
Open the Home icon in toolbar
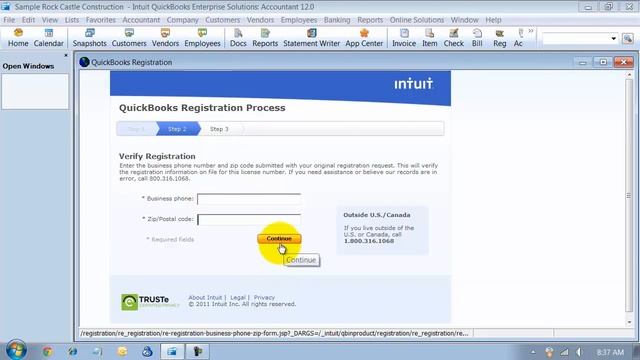click(18, 38)
